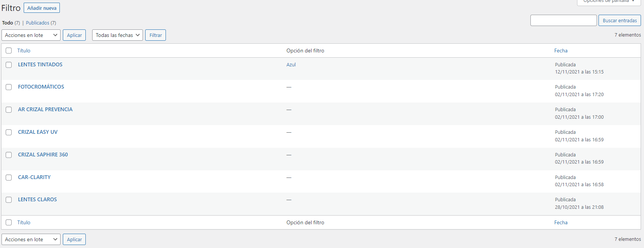
Task: Click the Filtrar button
Action: click(x=155, y=35)
